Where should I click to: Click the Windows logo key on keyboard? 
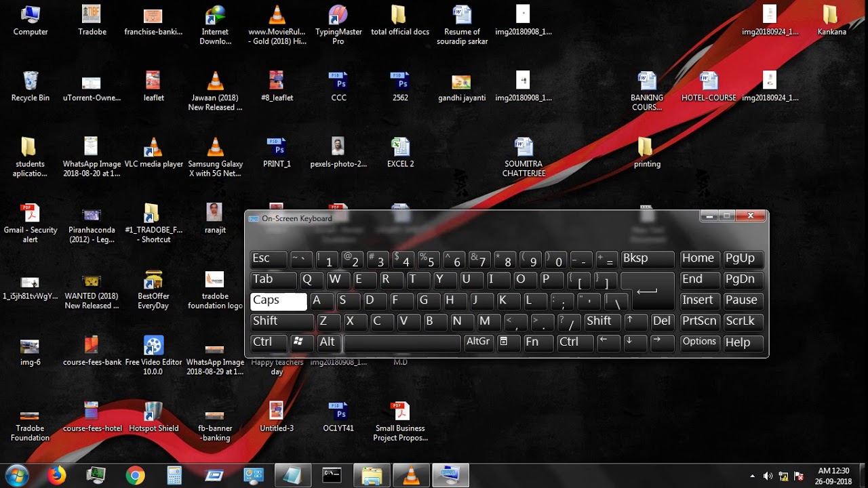click(x=302, y=343)
